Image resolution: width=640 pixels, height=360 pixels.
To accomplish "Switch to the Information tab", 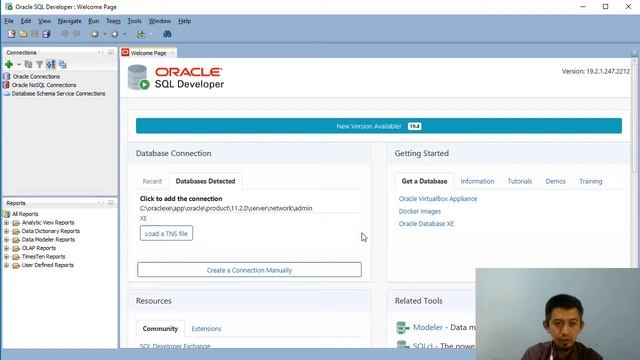I will point(477,181).
